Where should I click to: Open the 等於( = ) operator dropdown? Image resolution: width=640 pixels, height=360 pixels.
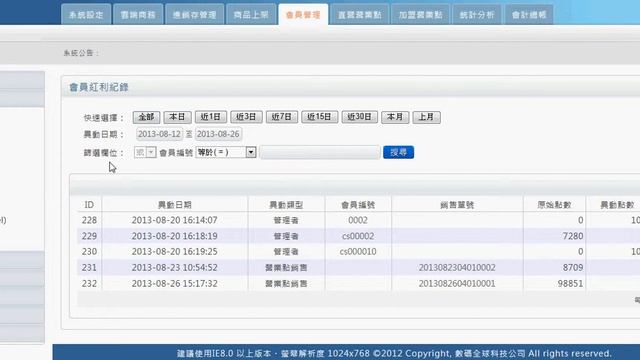226,152
